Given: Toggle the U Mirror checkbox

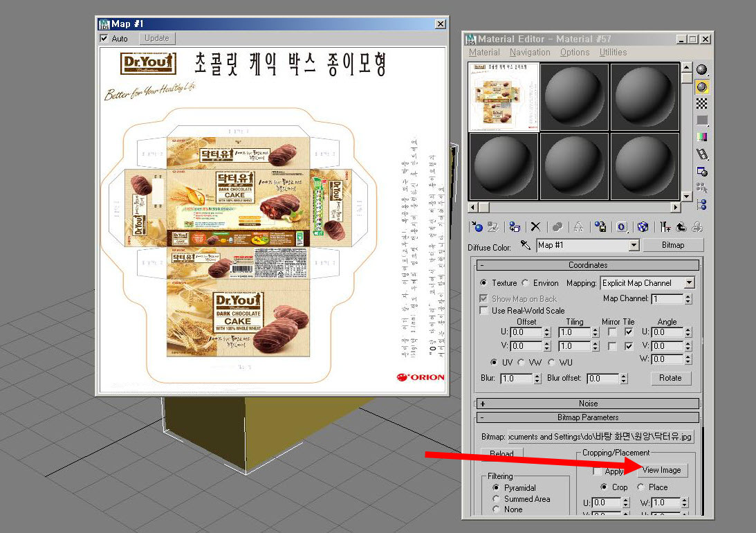Looking at the screenshot, I should tap(612, 332).
